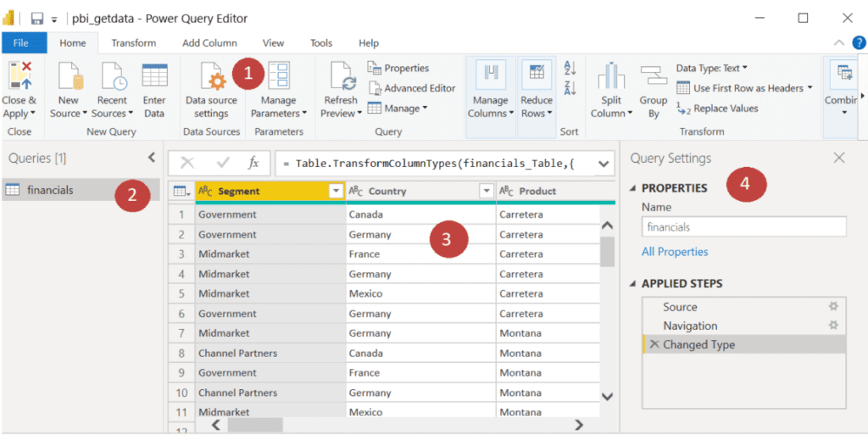Expand the formula bar

(603, 164)
